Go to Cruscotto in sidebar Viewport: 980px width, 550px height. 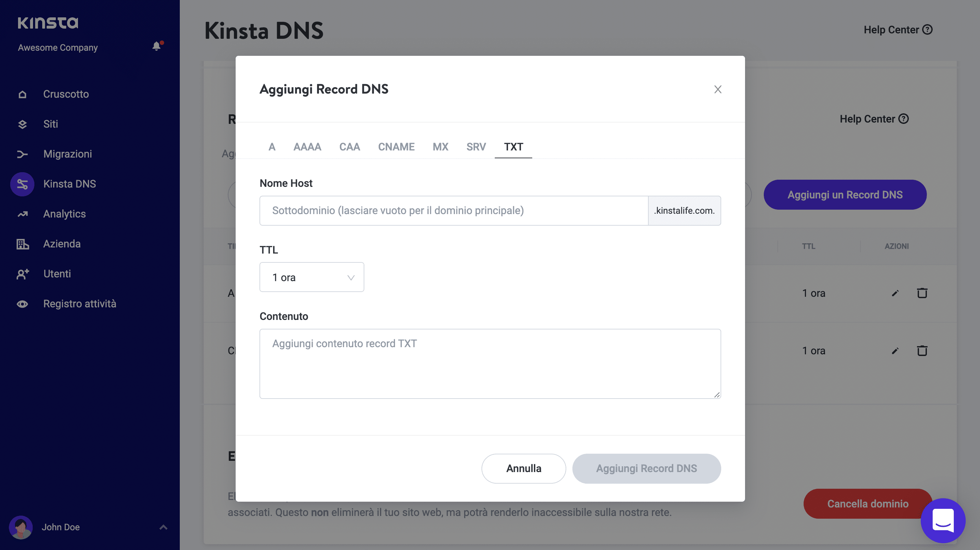(x=66, y=94)
